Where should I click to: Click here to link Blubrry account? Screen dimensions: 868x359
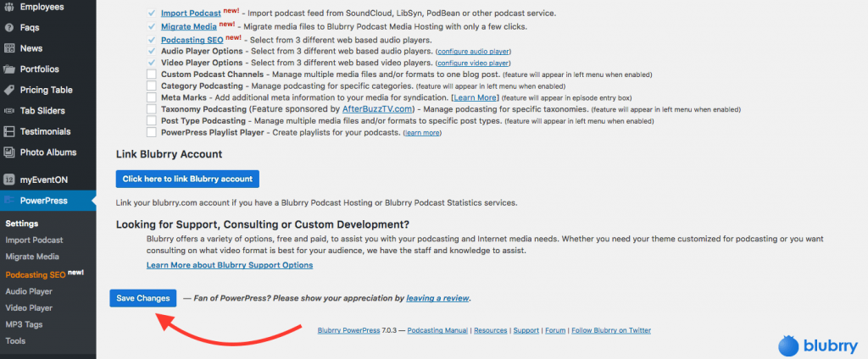187,179
